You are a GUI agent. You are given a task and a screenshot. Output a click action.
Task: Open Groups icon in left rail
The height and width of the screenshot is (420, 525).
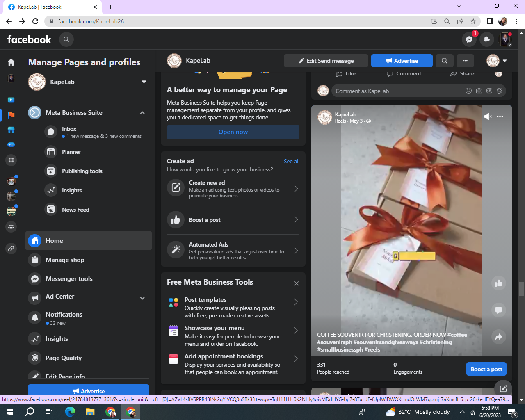(11, 226)
